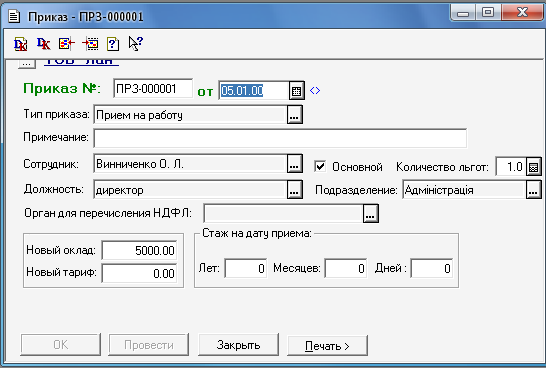The height and width of the screenshot is (368, 546).
Task: Toggle the Основной checkbox
Action: click(x=320, y=166)
